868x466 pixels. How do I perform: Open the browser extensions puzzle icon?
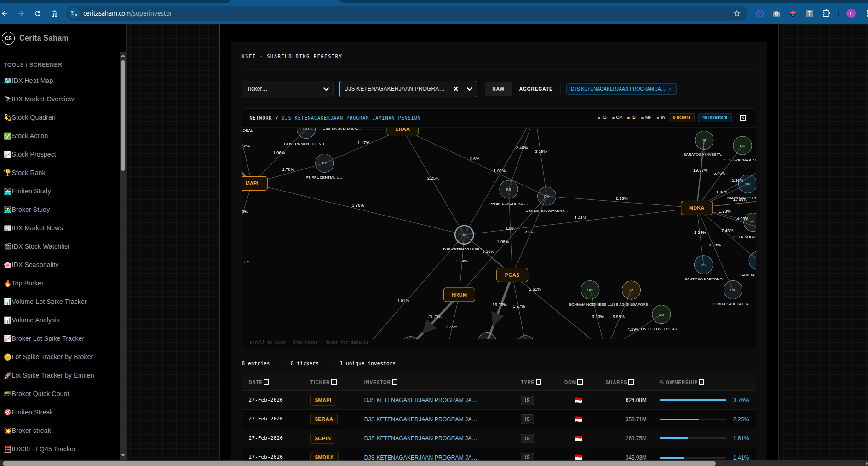point(826,13)
